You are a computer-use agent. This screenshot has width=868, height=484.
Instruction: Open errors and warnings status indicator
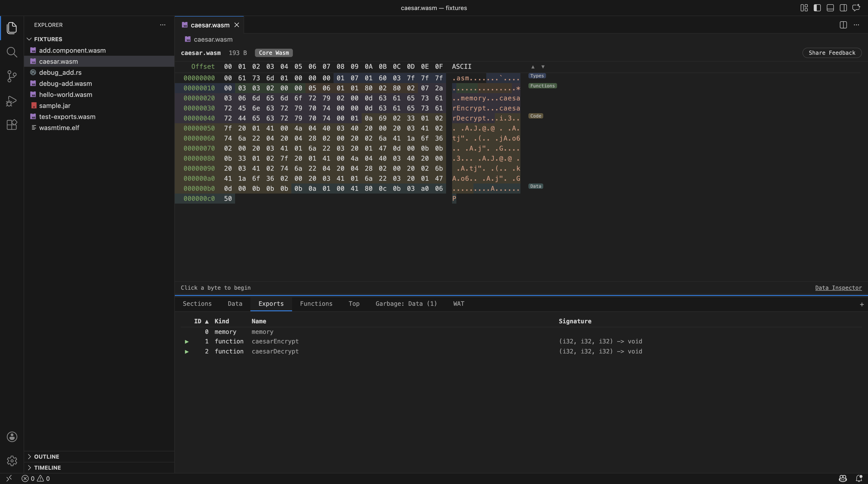36,479
